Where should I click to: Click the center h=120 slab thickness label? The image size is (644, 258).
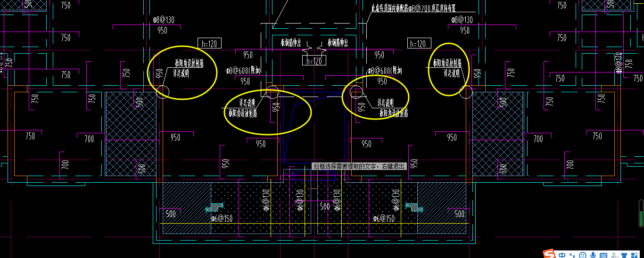click(x=314, y=61)
